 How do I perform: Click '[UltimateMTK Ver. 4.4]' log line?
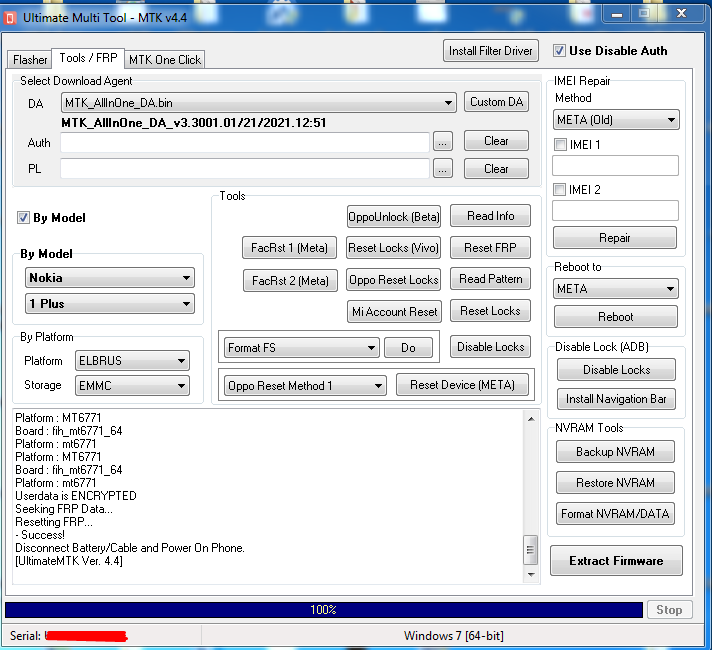coord(69,561)
